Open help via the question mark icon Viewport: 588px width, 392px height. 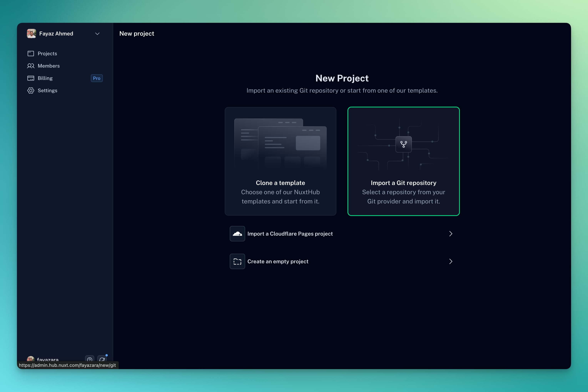click(x=89, y=359)
